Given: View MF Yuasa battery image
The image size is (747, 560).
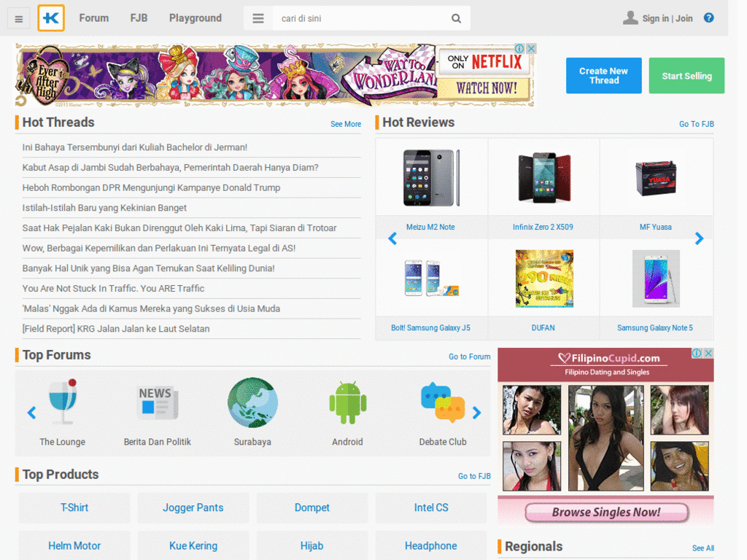Looking at the screenshot, I should click(656, 178).
